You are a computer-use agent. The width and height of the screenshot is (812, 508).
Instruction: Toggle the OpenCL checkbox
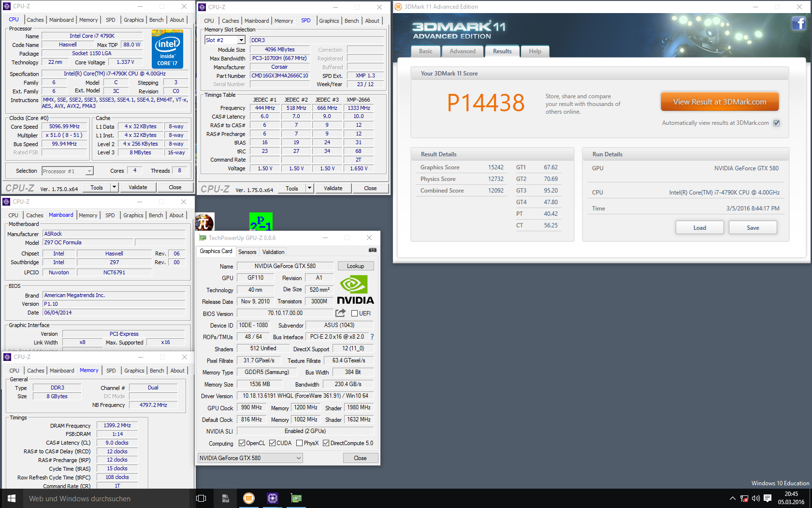tap(242, 443)
